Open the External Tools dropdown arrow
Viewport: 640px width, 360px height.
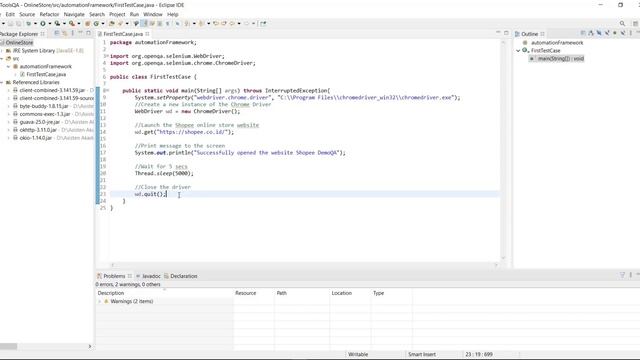point(79,24)
